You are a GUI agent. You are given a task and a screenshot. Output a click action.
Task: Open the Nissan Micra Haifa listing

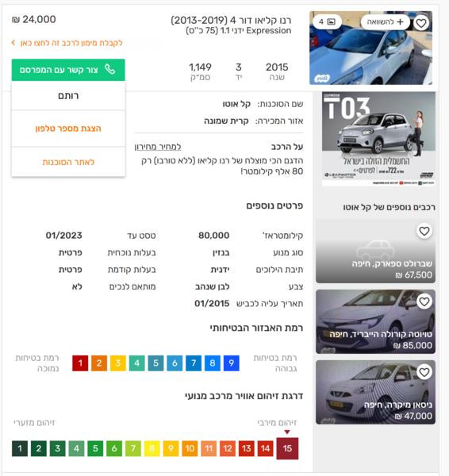click(375, 392)
